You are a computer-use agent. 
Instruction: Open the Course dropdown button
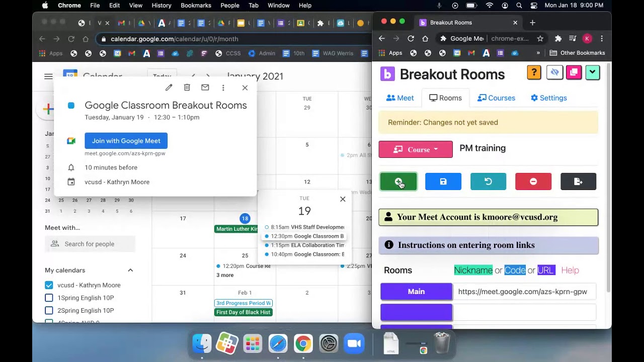[x=416, y=149]
